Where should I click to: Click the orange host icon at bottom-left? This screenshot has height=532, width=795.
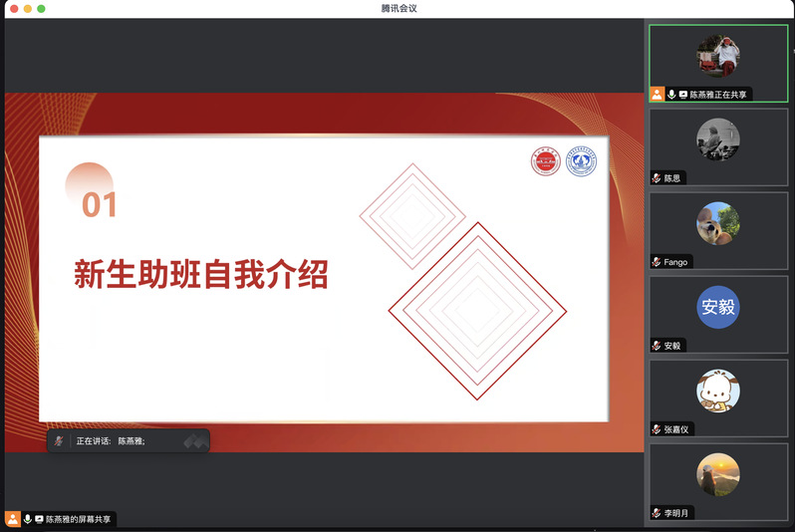point(13,519)
